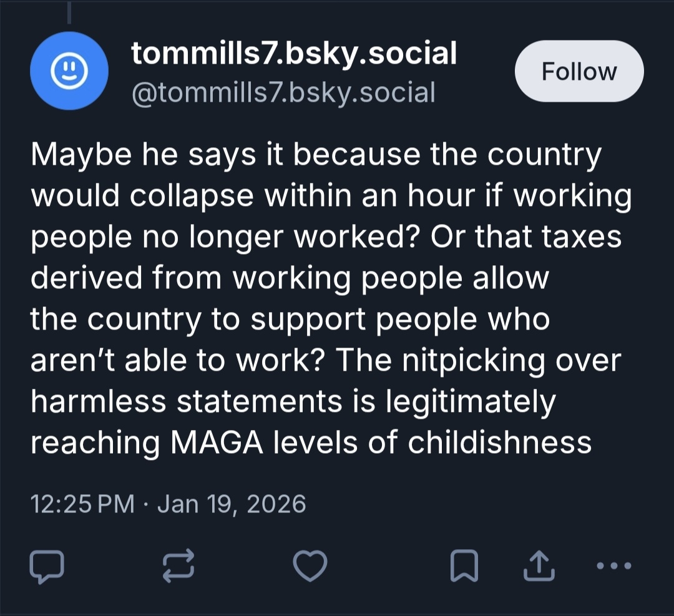The width and height of the screenshot is (674, 616).
Task: Open the bold tommills7.bsky.social display name
Action: coord(294,54)
